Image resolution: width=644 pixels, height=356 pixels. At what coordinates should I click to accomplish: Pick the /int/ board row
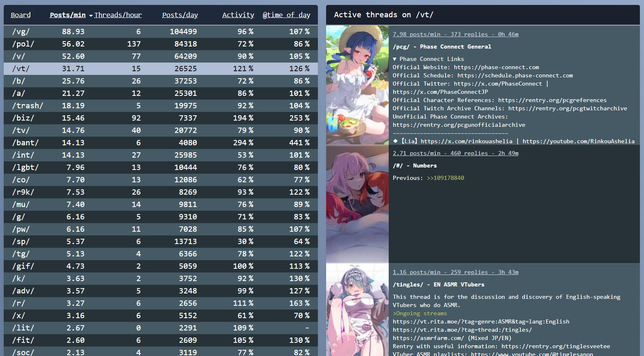click(161, 155)
